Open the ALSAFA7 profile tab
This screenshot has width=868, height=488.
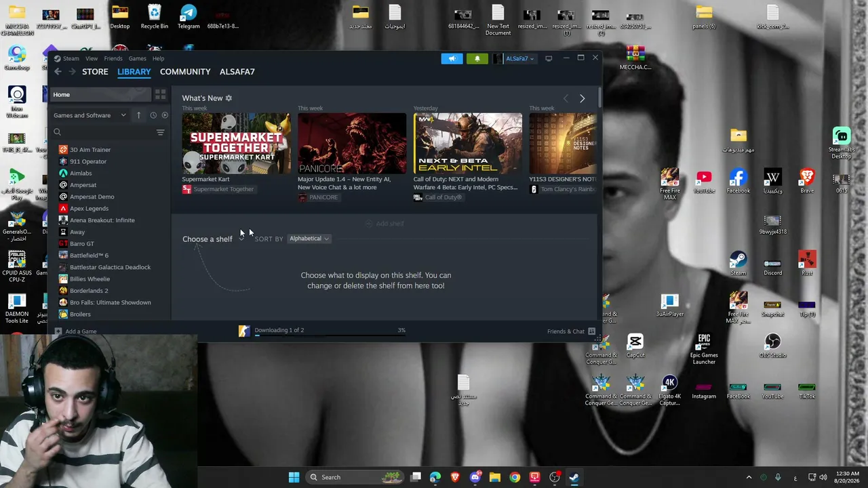tap(237, 72)
